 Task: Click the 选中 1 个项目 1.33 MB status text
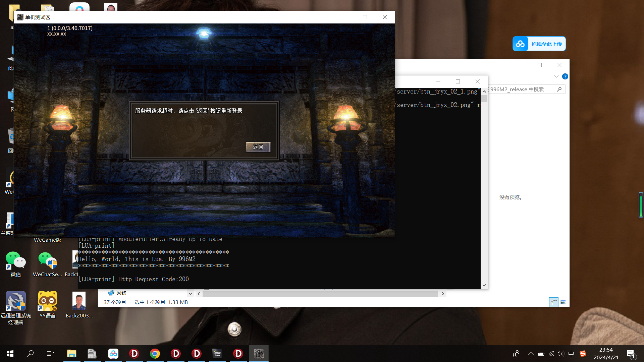[x=161, y=302]
